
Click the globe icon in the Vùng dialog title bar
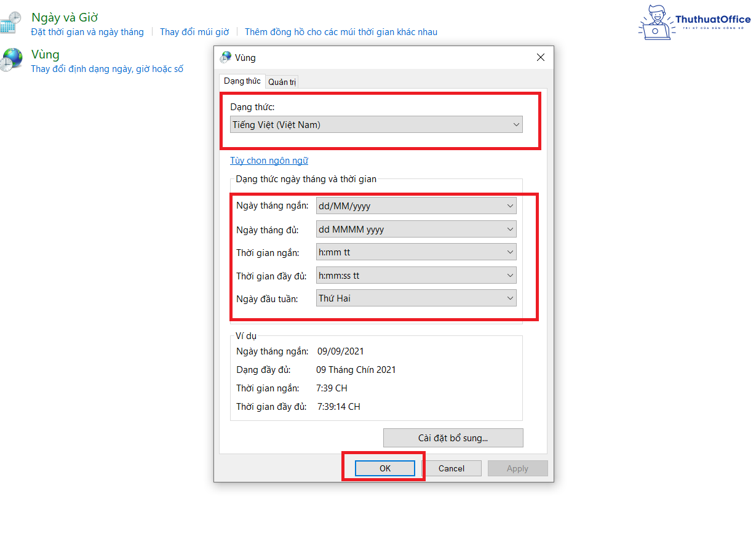[223, 57]
